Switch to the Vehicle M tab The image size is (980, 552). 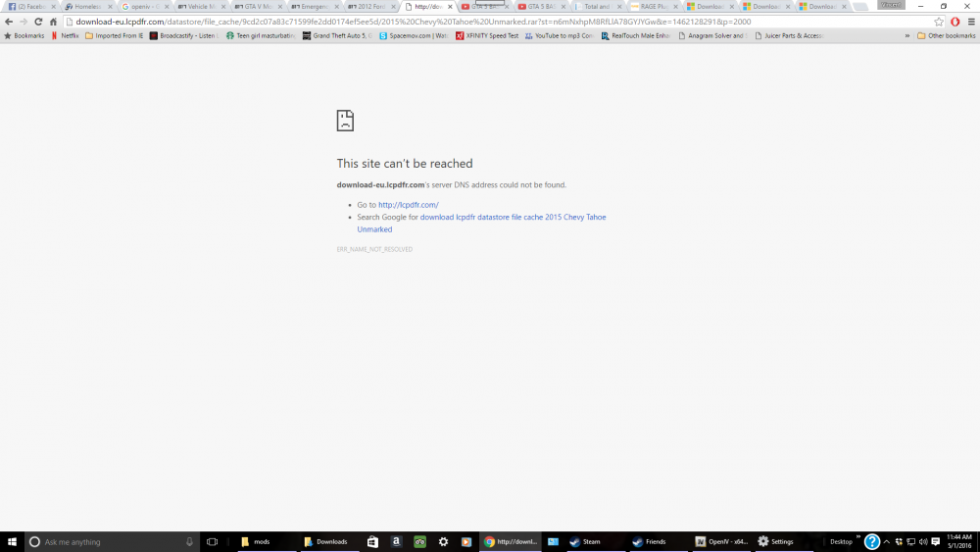coord(201,6)
